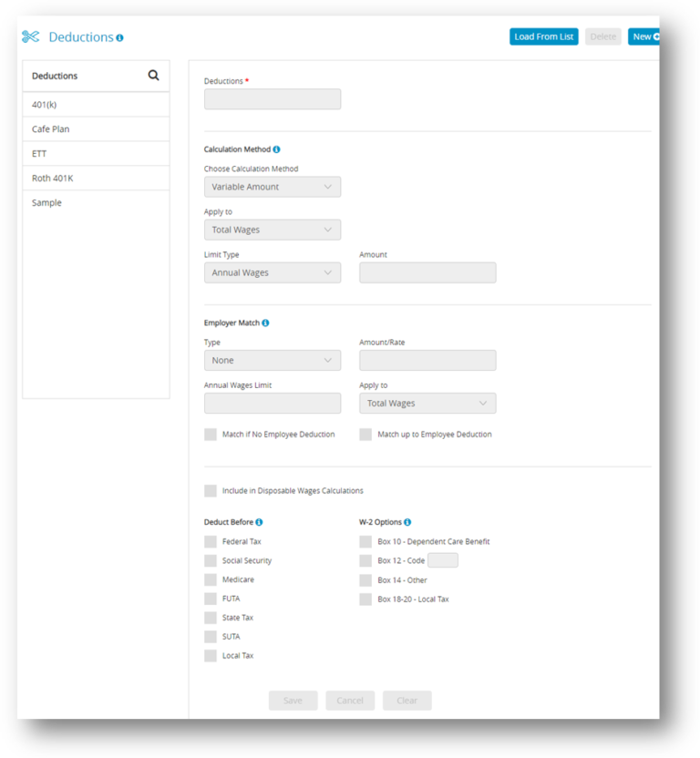This screenshot has height=758, width=700.
Task: Click the Annual Wages Limit input field
Action: pos(273,404)
